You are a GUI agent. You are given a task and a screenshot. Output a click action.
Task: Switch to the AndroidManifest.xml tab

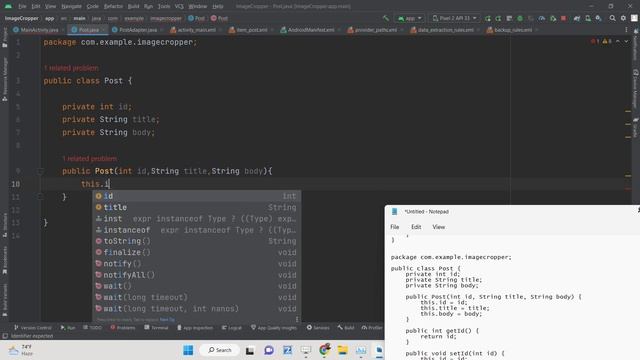click(x=311, y=30)
